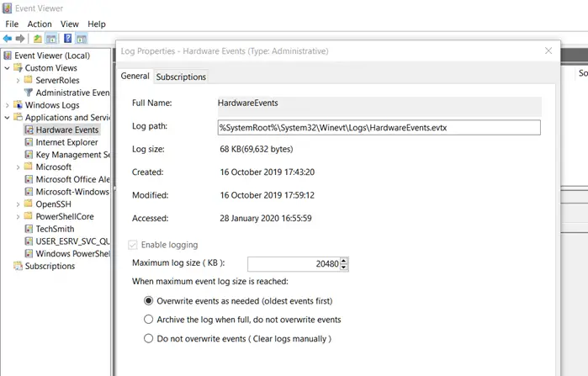Collapse the Custom Views node
Image resolution: width=588 pixels, height=376 pixels.
[7, 68]
